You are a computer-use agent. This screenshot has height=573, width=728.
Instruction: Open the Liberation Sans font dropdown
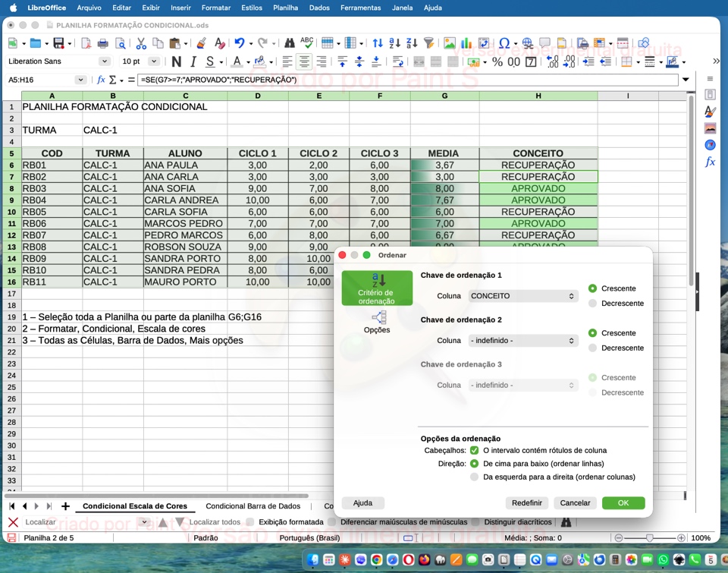tap(105, 61)
